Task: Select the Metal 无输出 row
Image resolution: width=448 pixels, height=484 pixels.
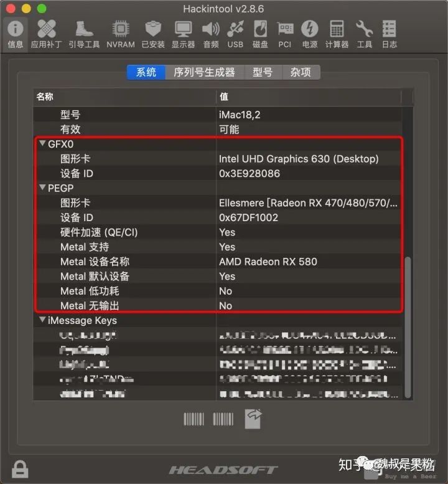Action: (218, 306)
